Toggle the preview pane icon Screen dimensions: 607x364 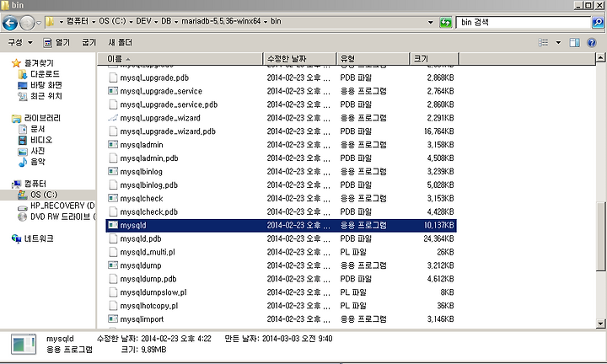coord(574,42)
